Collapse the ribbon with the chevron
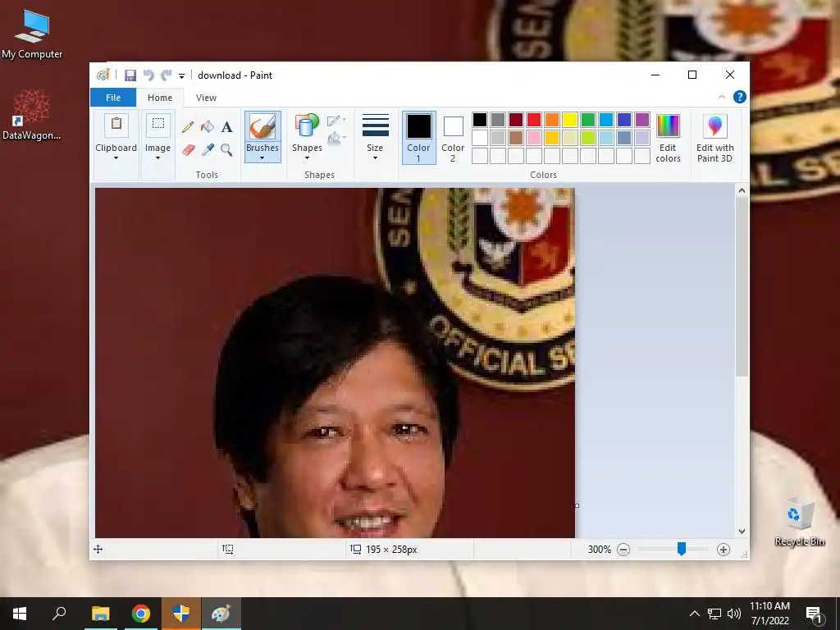 (722, 97)
